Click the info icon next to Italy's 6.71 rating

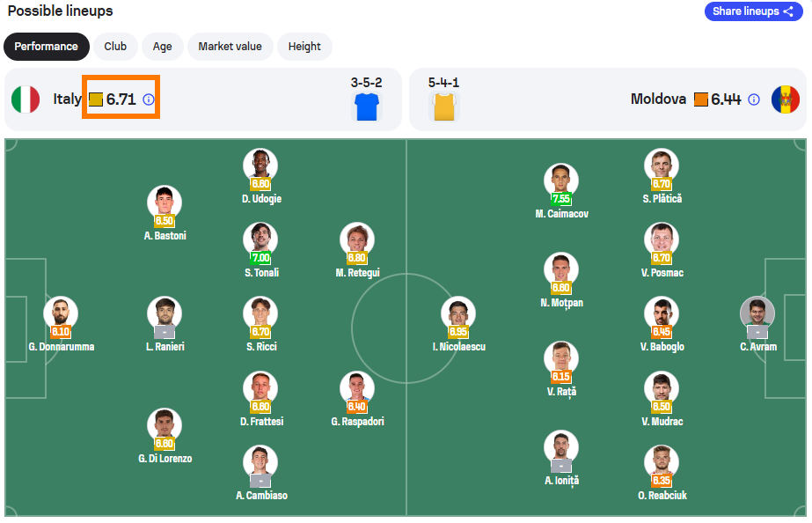click(x=149, y=99)
